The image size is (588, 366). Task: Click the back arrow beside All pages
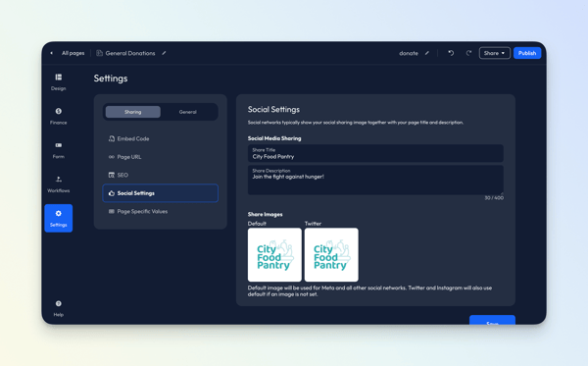coord(51,53)
